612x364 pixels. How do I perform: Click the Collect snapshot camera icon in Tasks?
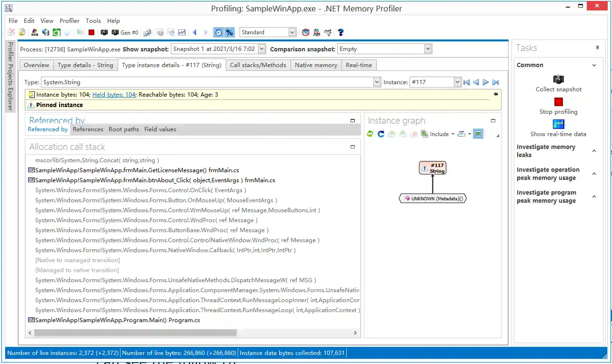point(558,79)
